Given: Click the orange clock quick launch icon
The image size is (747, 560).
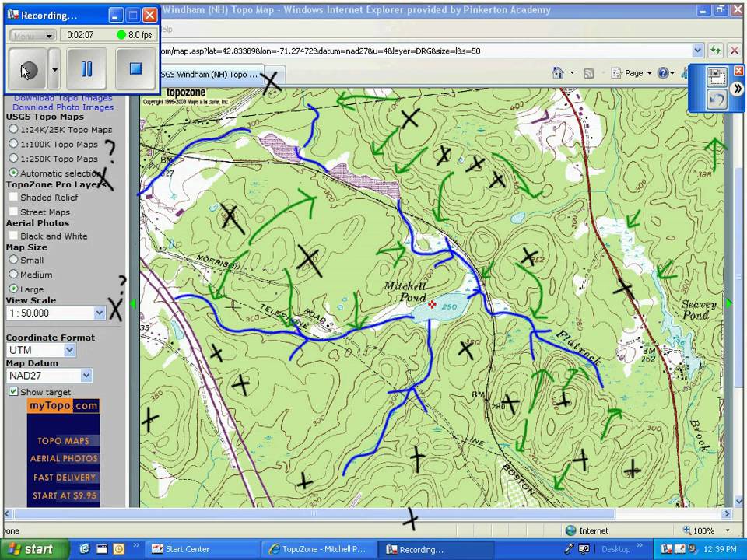Looking at the screenshot, I should [x=118, y=549].
